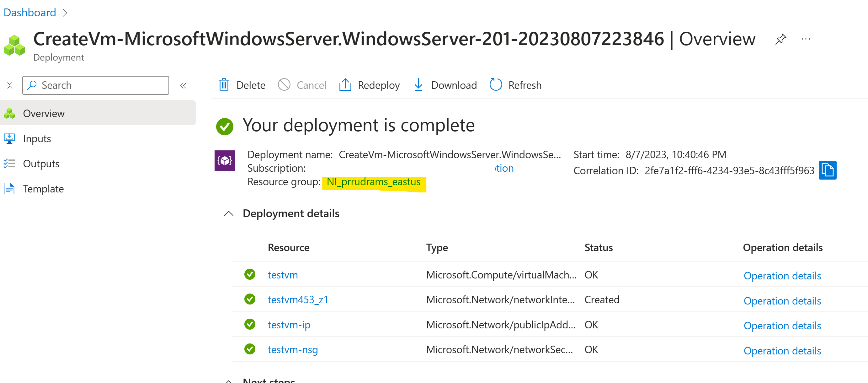
Task: Collapse the Deployment details section
Action: pos(229,213)
